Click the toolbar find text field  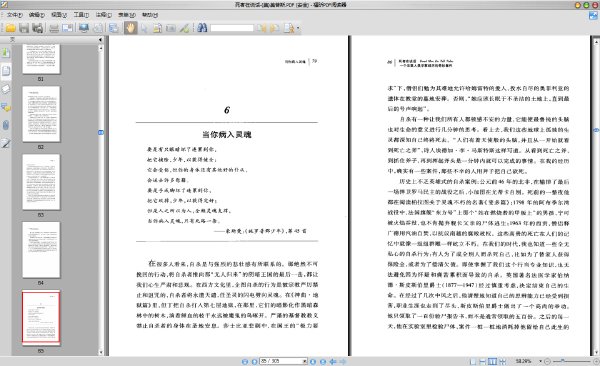[x=232, y=28]
